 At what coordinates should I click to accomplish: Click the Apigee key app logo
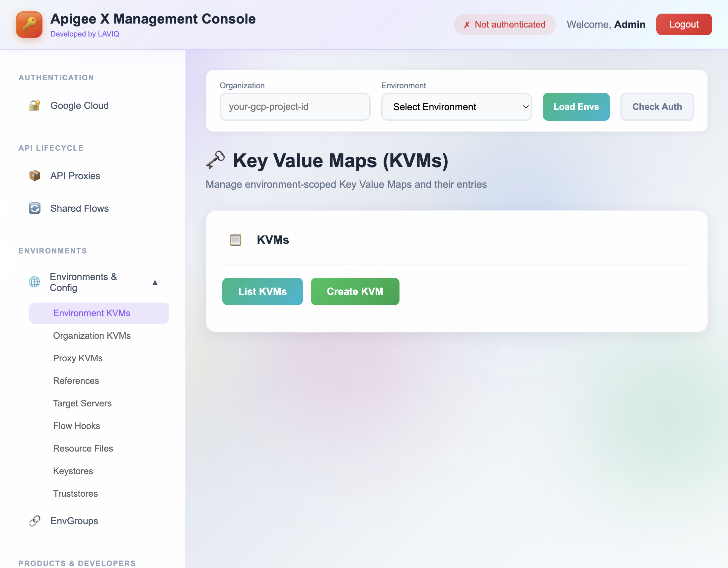point(29,24)
